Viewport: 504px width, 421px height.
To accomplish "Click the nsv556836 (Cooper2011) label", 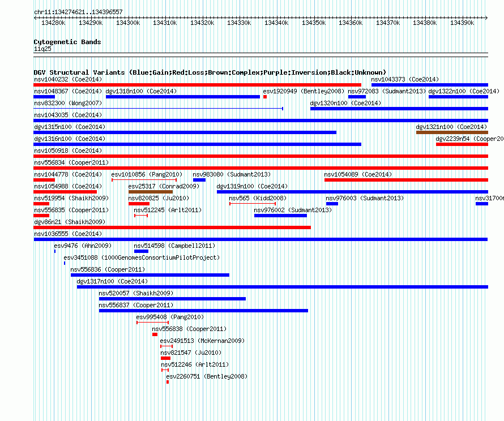I will 108,269.
